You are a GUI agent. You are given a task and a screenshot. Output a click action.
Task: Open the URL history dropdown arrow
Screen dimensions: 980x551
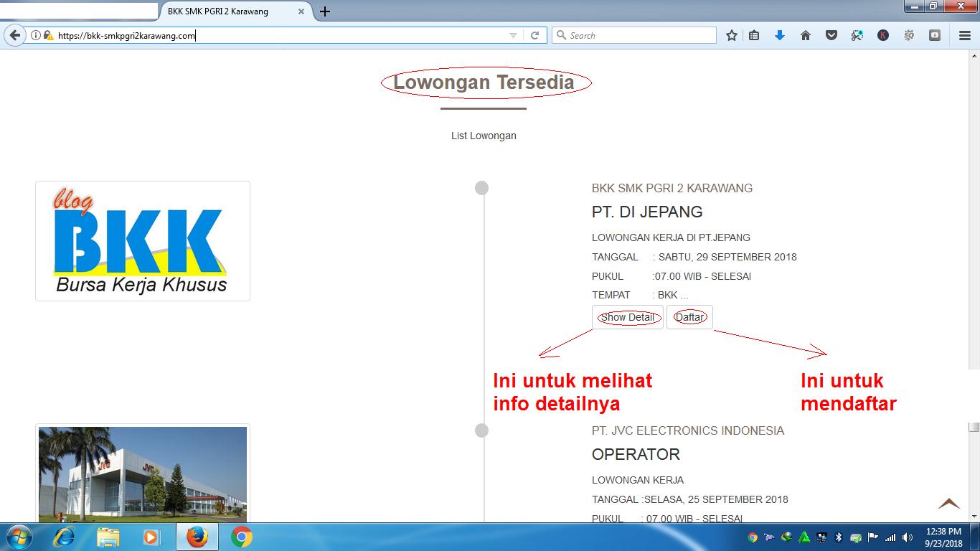[513, 35]
